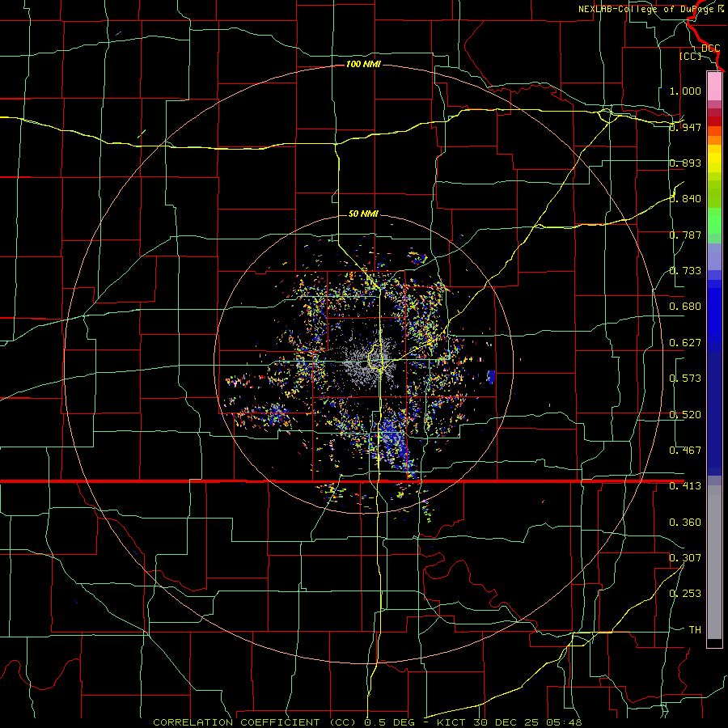Click the [CC] legend unit label

(691, 57)
